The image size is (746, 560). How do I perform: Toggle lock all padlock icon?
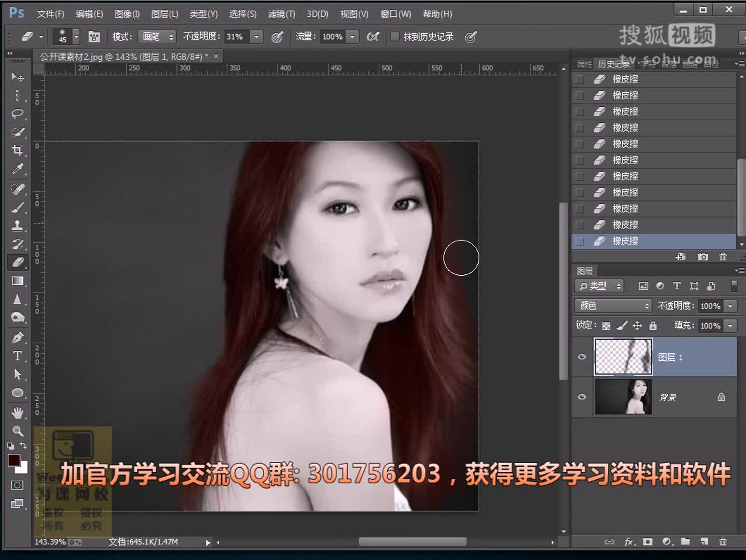653,326
